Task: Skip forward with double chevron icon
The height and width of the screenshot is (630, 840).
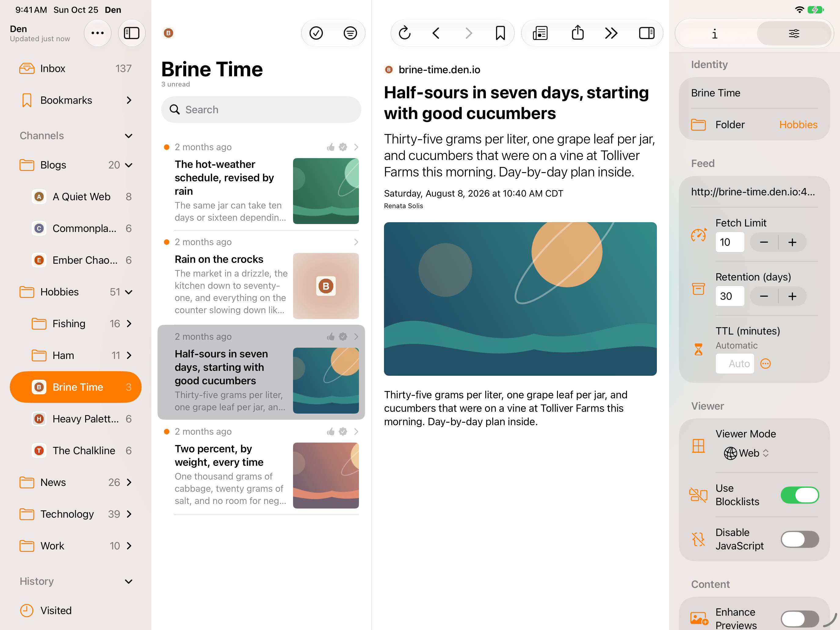Action: point(611,33)
